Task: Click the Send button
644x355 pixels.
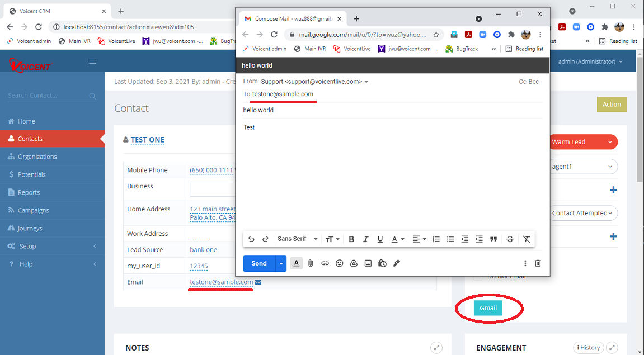Action: click(258, 263)
